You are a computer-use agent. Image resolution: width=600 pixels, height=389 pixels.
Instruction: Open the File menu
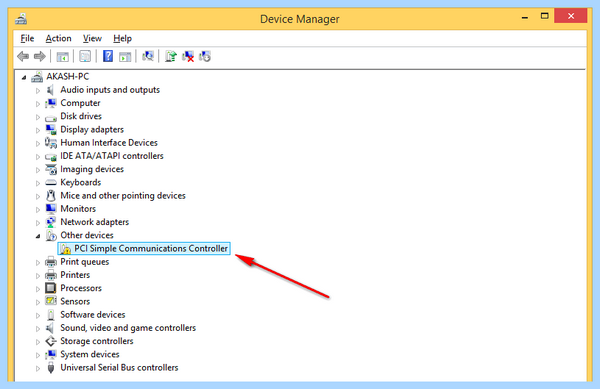click(x=27, y=38)
